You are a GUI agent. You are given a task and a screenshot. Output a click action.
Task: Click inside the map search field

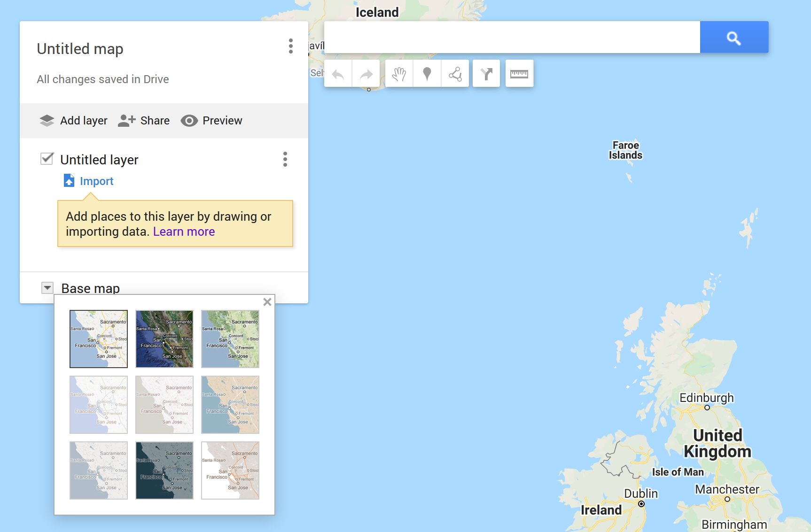(512, 37)
